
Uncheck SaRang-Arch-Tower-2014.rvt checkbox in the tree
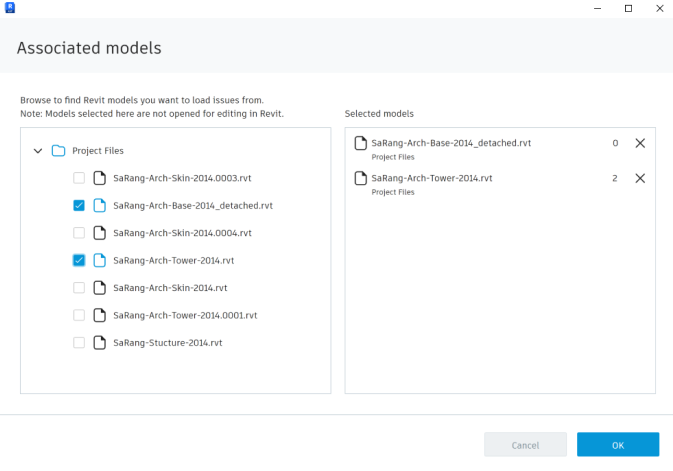(79, 260)
